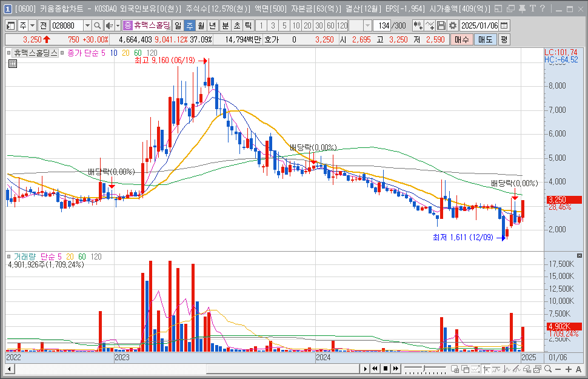Click the overlapping windows layout icon
This screenshot has height=379, width=588.
(466, 369)
